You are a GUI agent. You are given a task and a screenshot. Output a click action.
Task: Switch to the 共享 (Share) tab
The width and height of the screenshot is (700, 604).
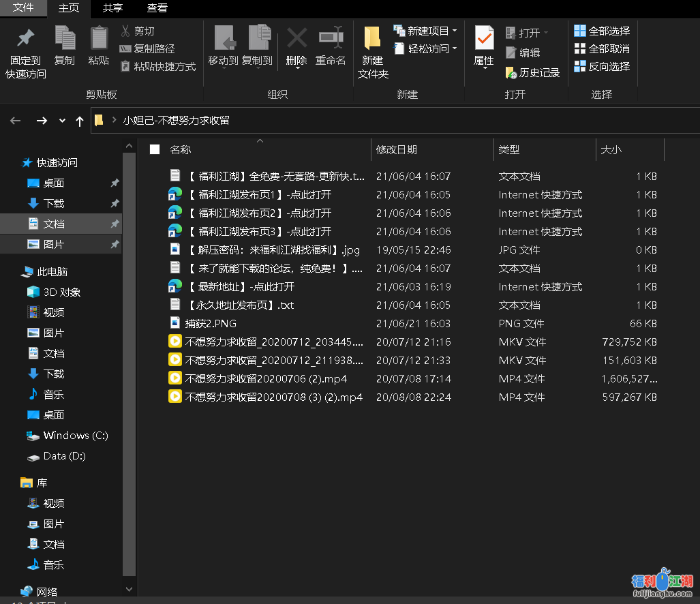[112, 8]
